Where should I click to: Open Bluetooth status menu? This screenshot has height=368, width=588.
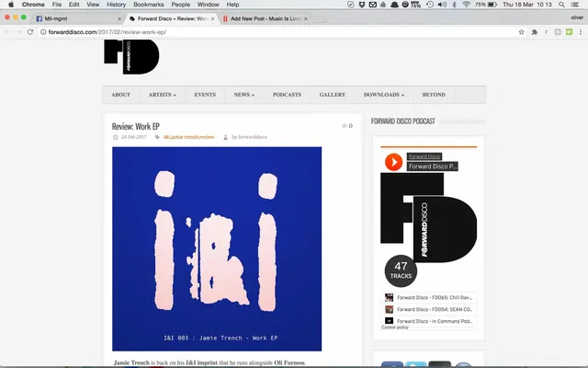coord(454,5)
